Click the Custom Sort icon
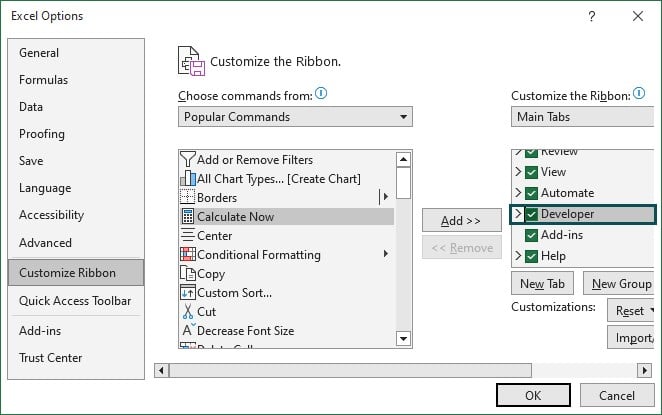This screenshot has height=415, width=662. (x=187, y=292)
